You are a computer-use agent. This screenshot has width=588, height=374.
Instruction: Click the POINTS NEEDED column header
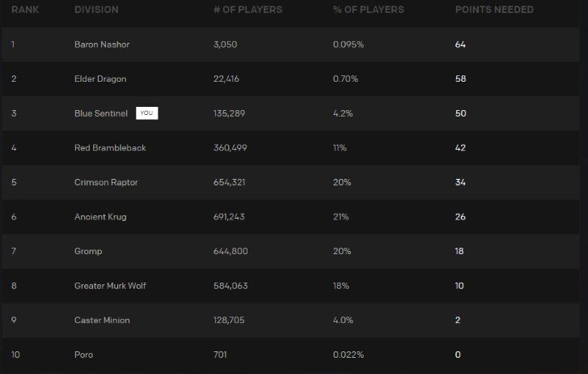494,10
